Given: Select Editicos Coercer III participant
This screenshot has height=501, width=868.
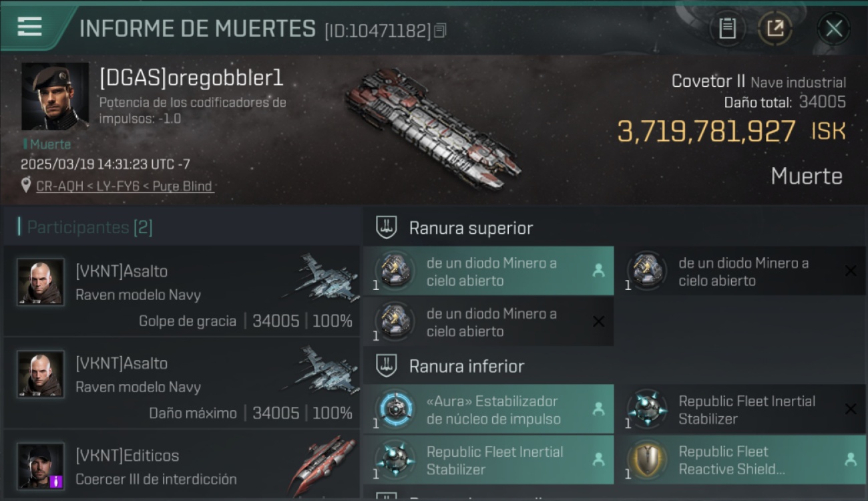Looking at the screenshot, I should pyautogui.click(x=182, y=464).
